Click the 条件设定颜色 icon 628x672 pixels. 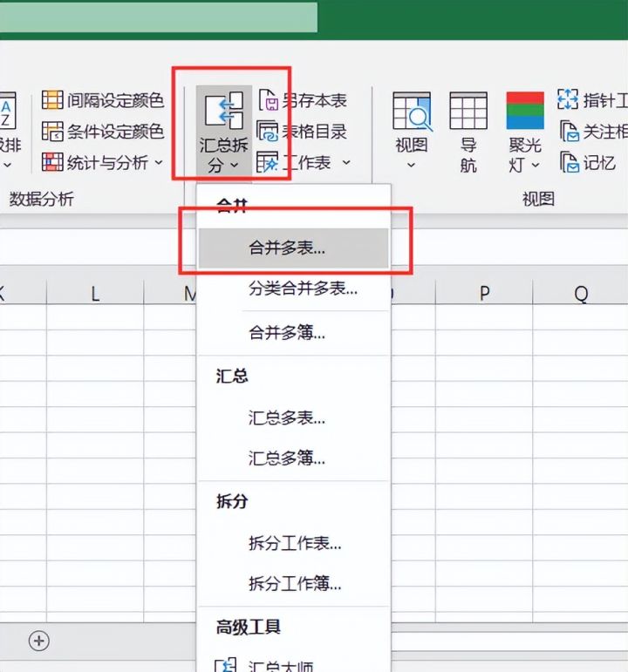52,131
